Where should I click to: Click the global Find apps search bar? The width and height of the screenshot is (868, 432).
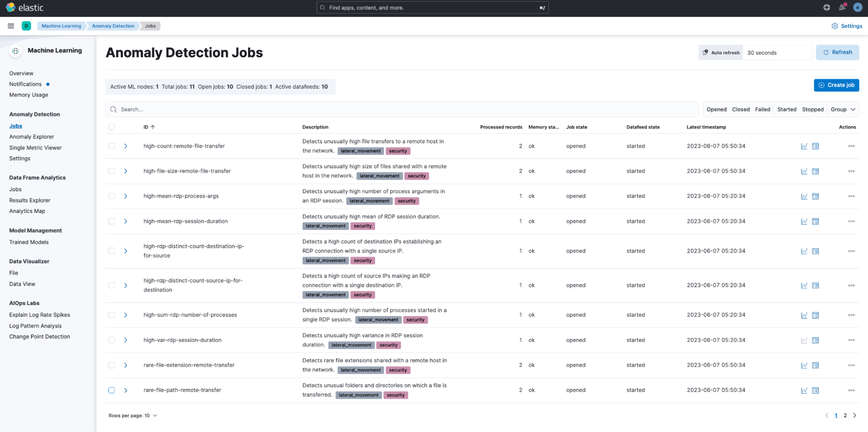[x=432, y=8]
